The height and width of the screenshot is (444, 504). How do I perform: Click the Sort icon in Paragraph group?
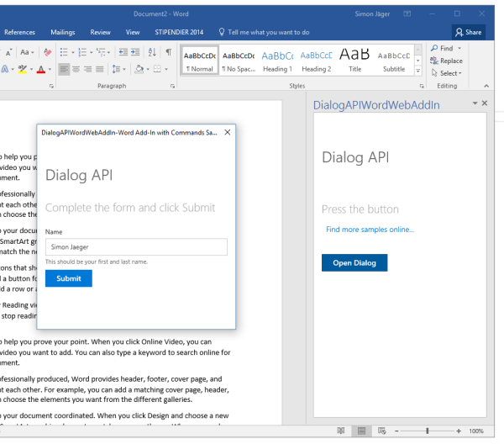point(153,52)
